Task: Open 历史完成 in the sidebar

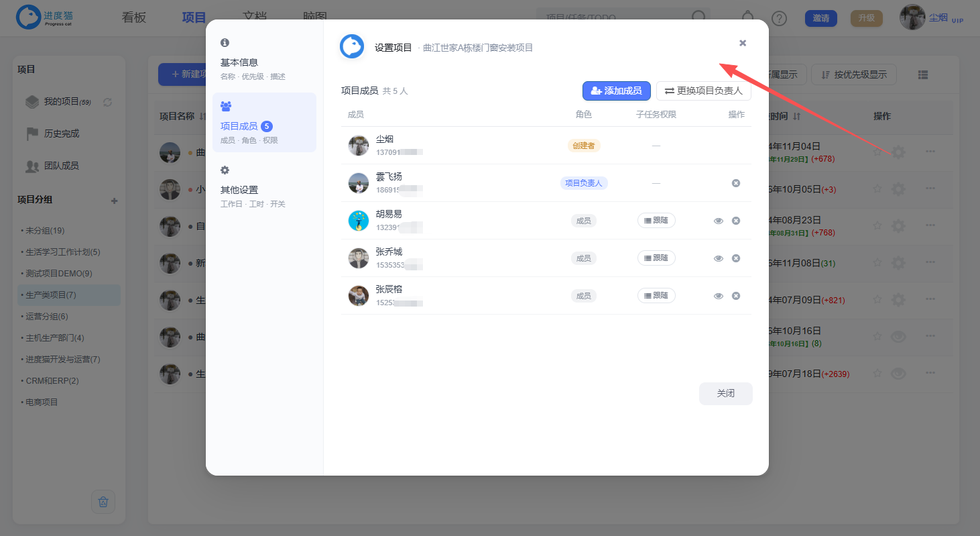Action: 62,133
